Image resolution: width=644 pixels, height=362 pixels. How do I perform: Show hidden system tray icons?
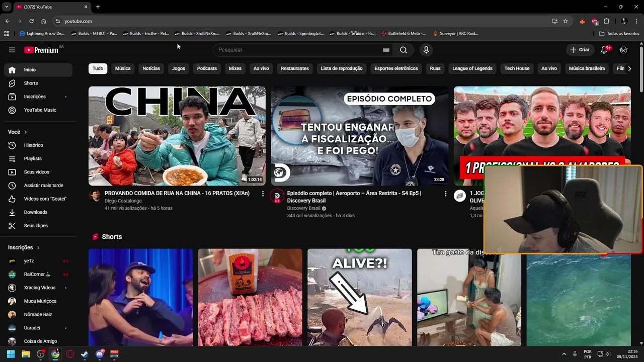click(x=563, y=354)
